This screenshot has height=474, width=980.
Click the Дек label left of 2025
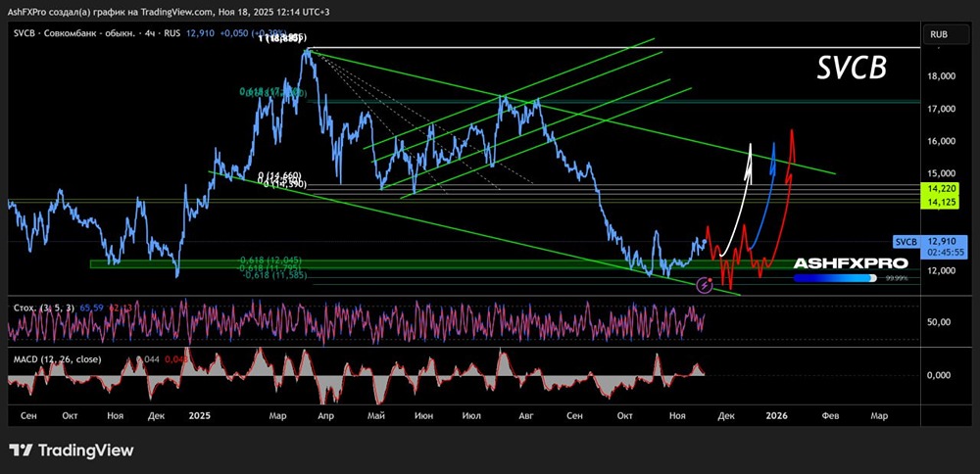pos(158,415)
